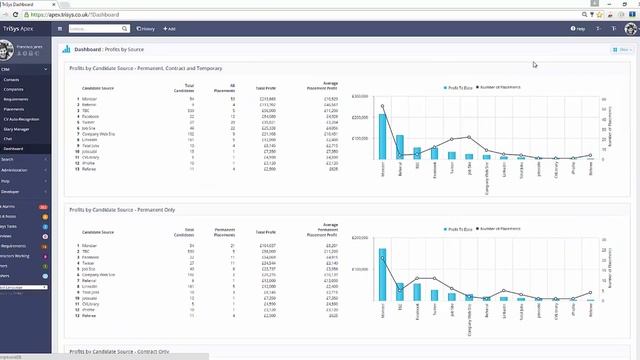
Task: Open the History button in the top bar
Action: click(x=146, y=29)
